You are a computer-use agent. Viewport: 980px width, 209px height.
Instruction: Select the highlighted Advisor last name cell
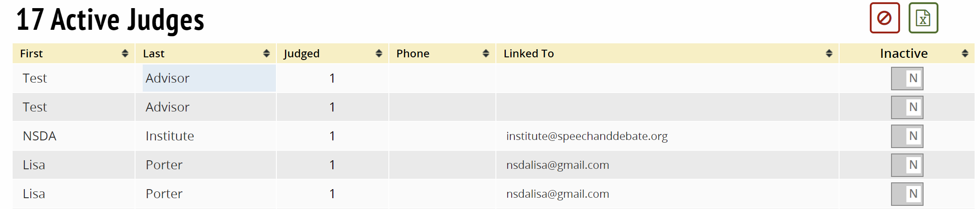(209, 79)
